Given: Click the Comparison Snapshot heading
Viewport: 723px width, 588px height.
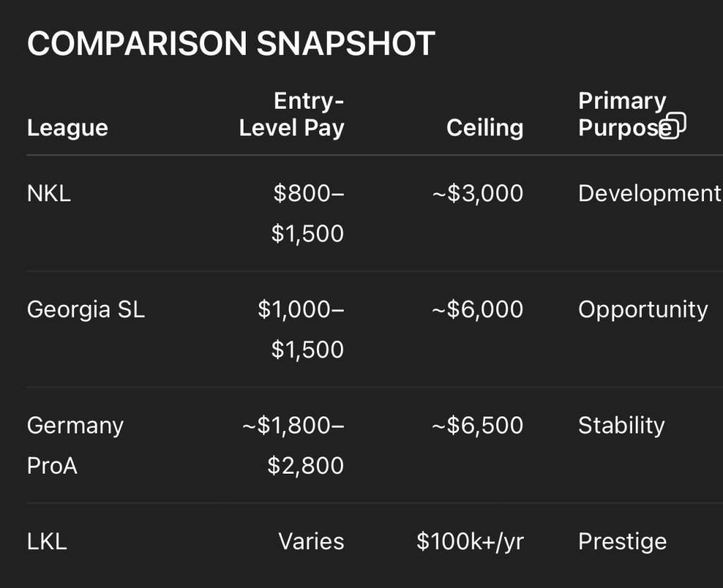Looking at the screenshot, I should click(x=230, y=44).
